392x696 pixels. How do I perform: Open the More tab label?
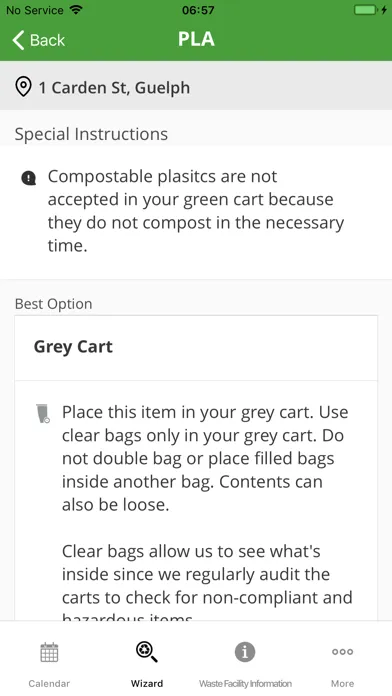343,684
